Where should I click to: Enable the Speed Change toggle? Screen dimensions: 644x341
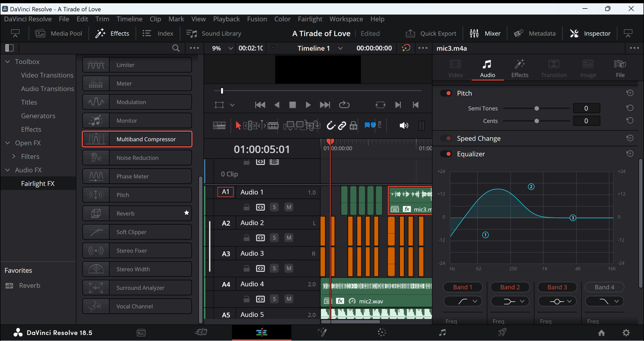coord(446,138)
